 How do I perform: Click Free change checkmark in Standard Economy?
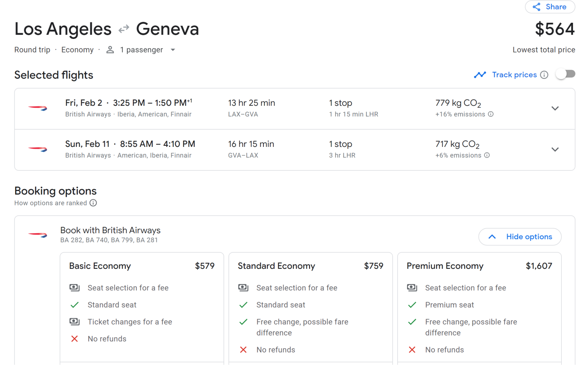pos(243,322)
